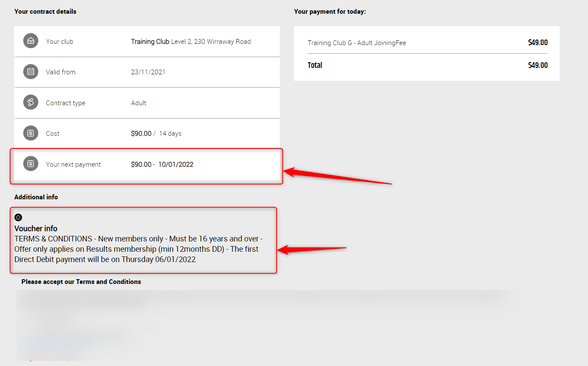The height and width of the screenshot is (366, 588).
Task: Click the info icon above Voucher info
Action: (18, 217)
